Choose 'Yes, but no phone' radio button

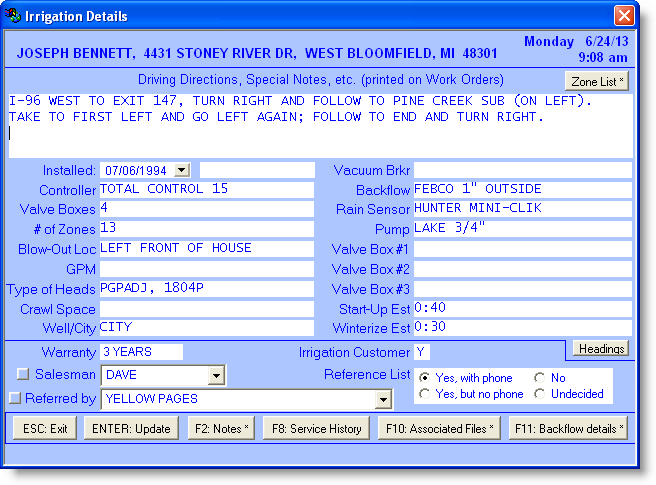click(425, 394)
